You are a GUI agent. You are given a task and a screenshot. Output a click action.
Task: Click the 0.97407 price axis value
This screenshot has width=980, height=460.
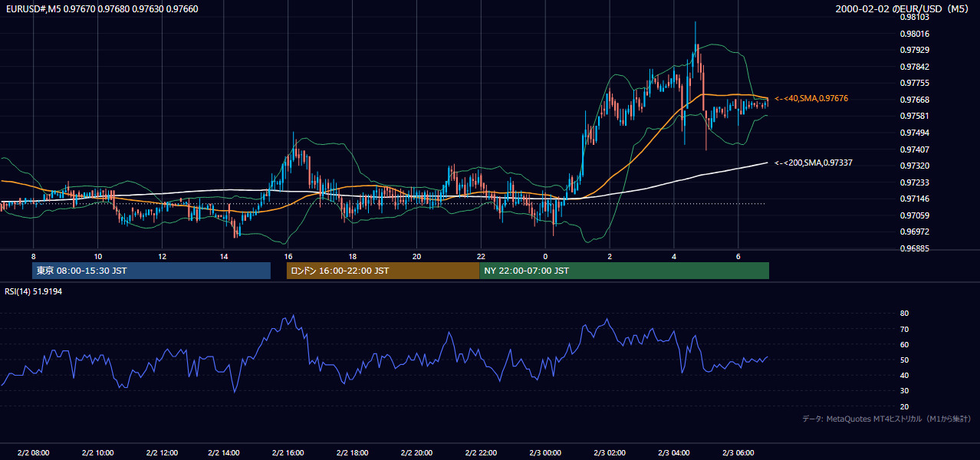coord(914,149)
